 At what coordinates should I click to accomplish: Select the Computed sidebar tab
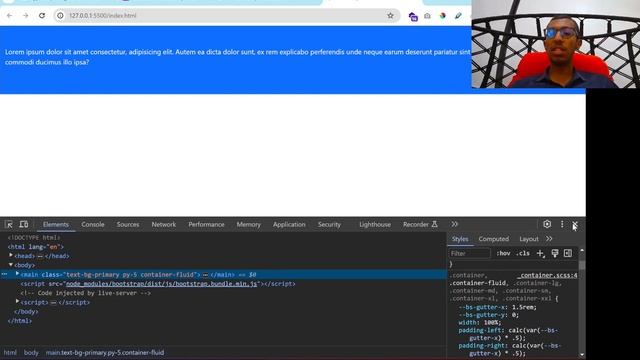coord(493,239)
